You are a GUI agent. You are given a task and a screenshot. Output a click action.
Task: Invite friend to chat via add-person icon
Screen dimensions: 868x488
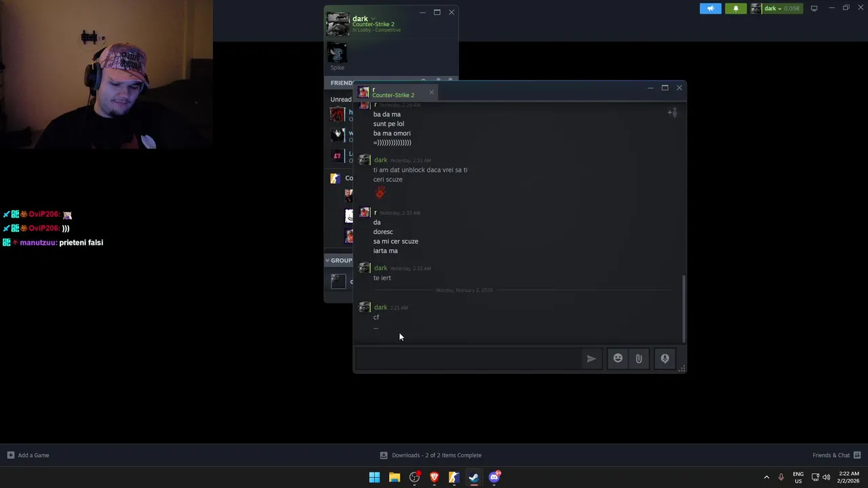(x=672, y=113)
